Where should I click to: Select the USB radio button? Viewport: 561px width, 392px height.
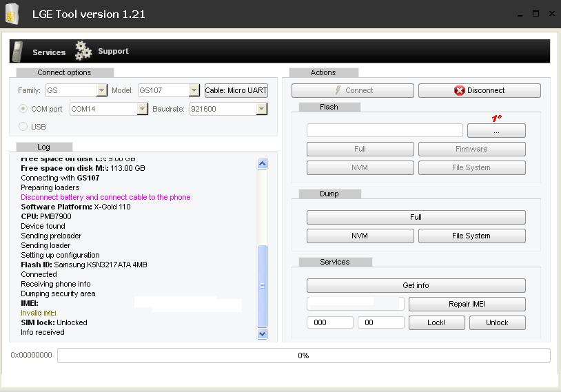[23, 126]
